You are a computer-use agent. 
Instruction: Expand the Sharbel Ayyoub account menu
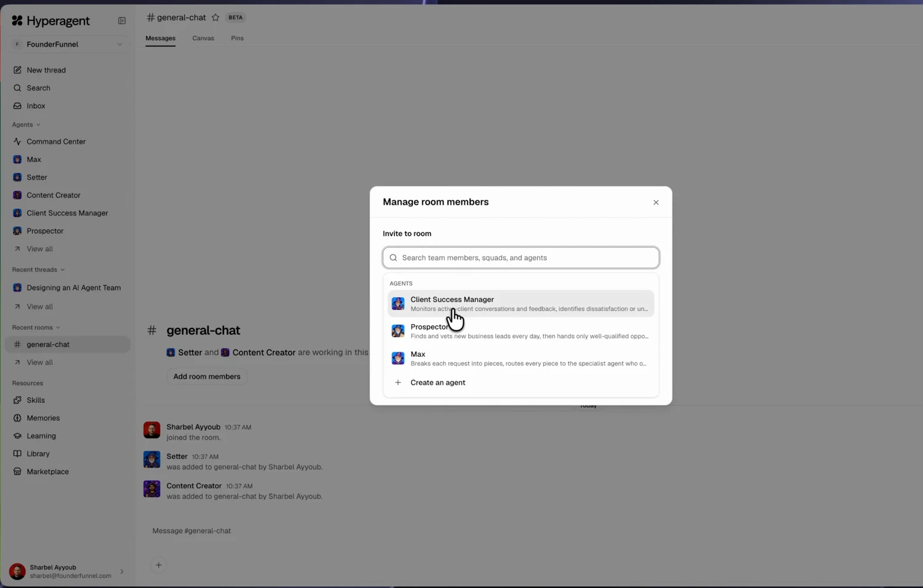(68, 571)
